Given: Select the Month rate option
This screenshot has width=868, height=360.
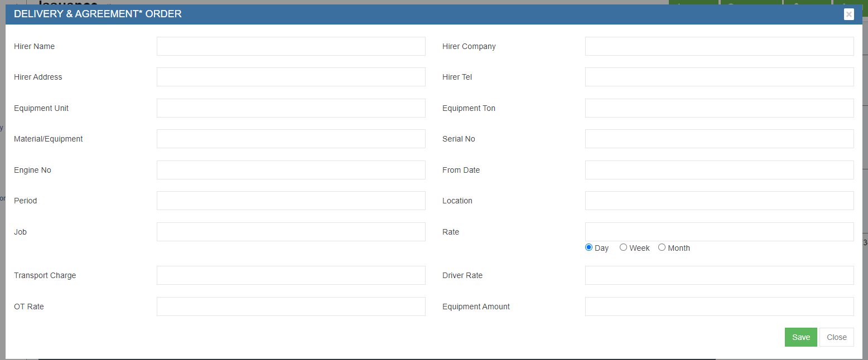Looking at the screenshot, I should [662, 247].
